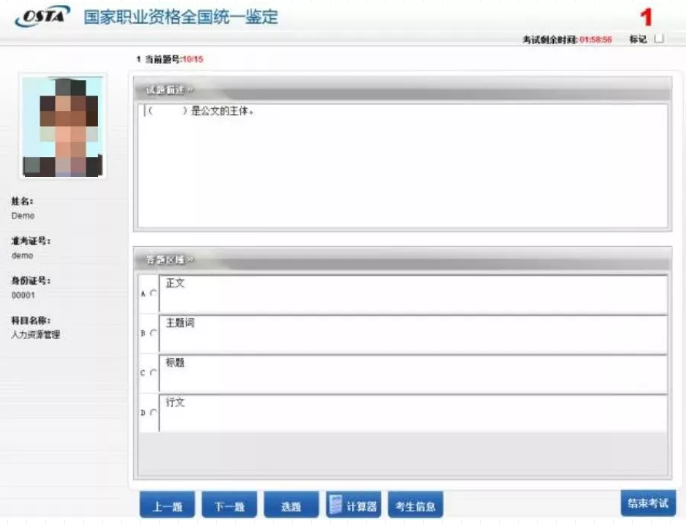Pick radio button for option D
The image size is (686, 525).
(153, 412)
